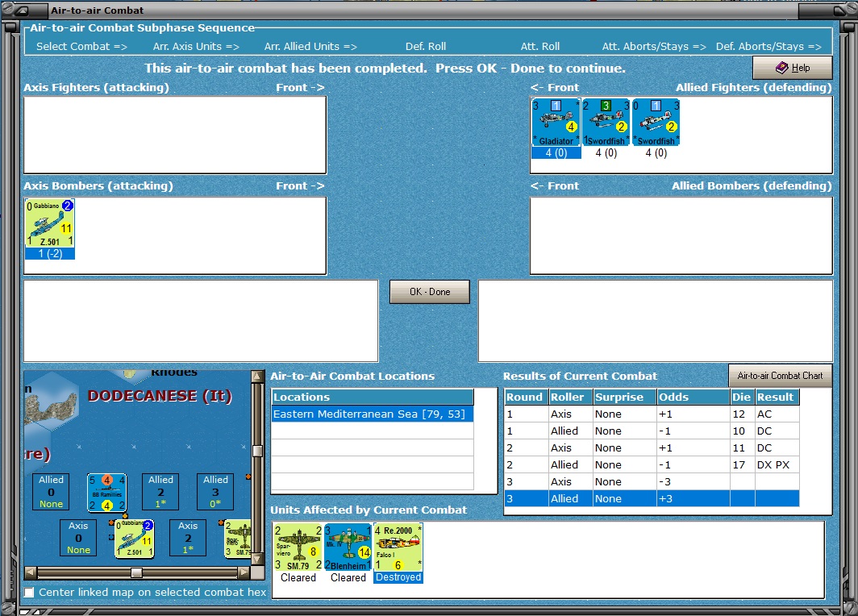Click mini map scroll left arrow
Image resolution: width=858 pixels, height=616 pixels.
(31, 572)
